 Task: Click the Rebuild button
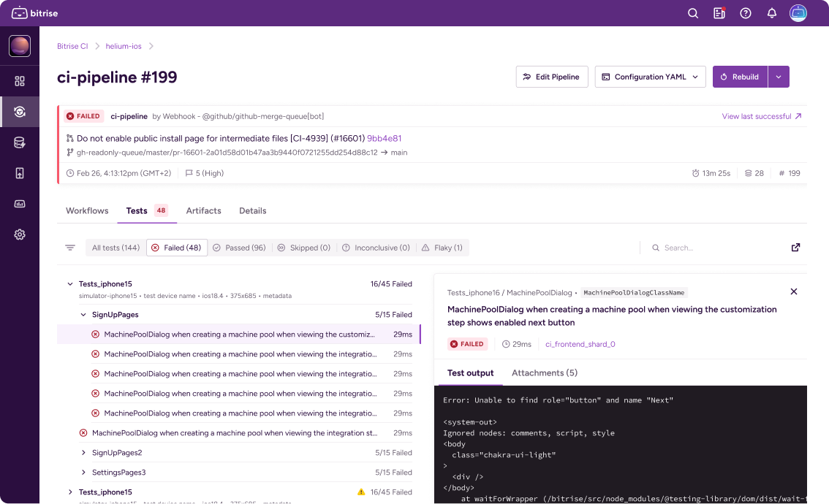tap(740, 77)
